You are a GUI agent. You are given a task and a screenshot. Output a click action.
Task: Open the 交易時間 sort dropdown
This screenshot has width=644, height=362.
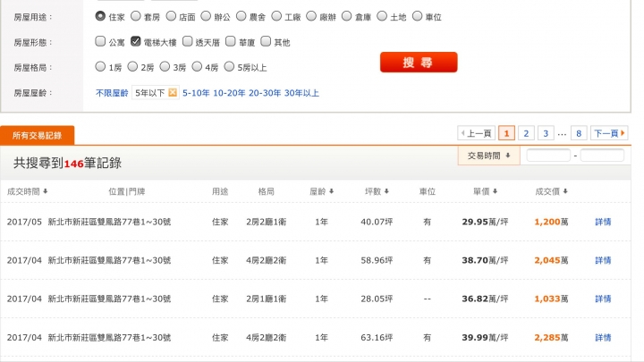[488, 156]
